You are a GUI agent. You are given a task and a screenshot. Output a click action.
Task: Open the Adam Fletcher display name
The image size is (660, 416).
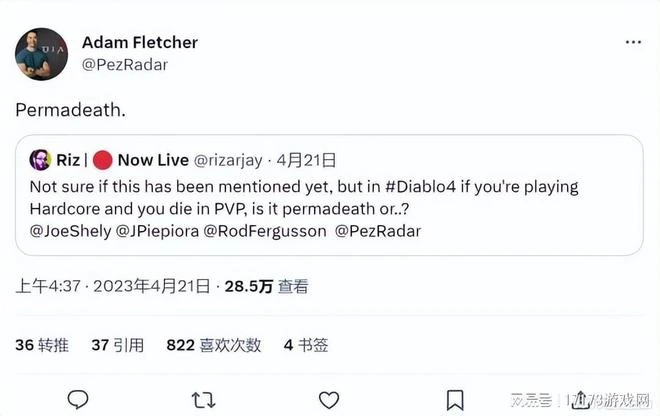(139, 43)
